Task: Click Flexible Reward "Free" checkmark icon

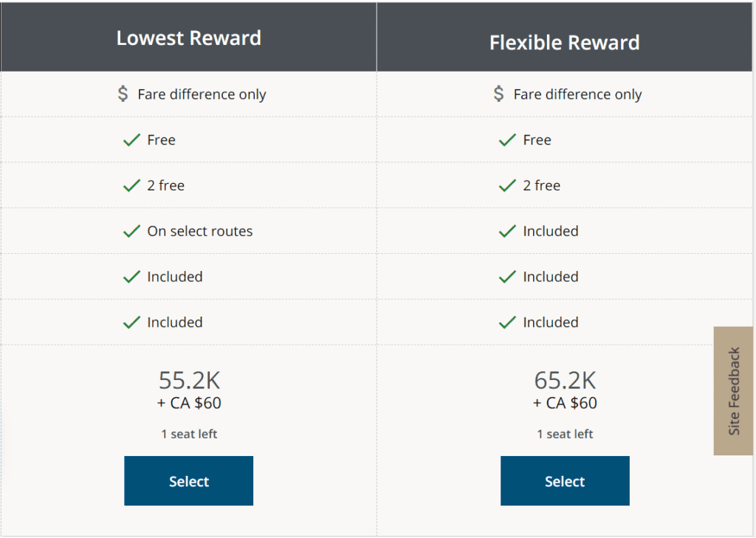Action: (507, 140)
